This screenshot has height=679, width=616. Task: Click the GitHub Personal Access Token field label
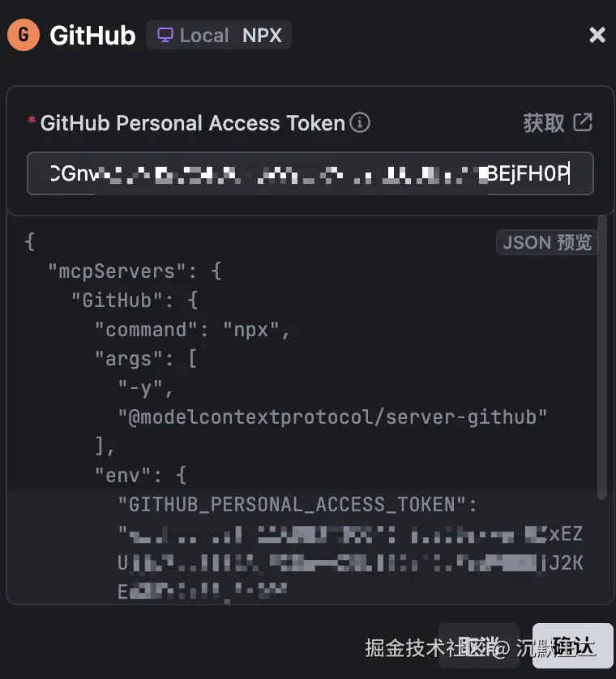coord(192,123)
